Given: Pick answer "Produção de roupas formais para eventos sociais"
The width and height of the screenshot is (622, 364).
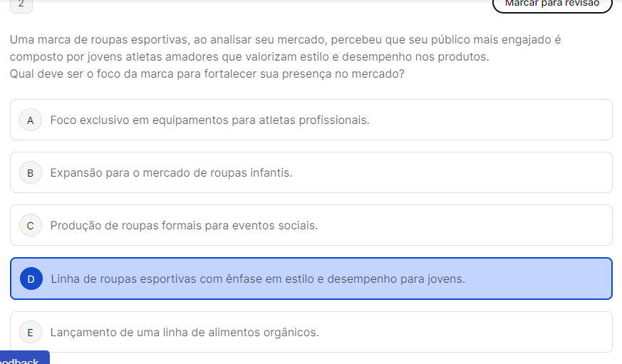Looking at the screenshot, I should (x=184, y=225).
